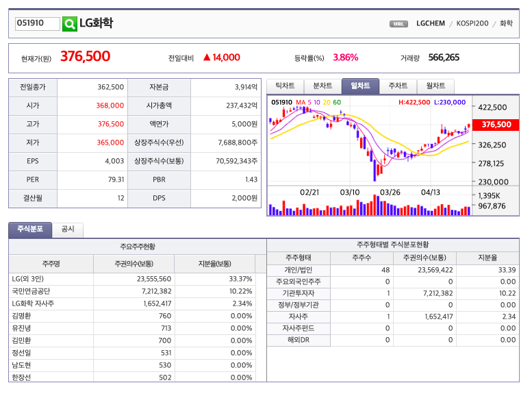Select the 유진녕 shareholder row
This screenshot has height=396, width=532.
(x=132, y=328)
